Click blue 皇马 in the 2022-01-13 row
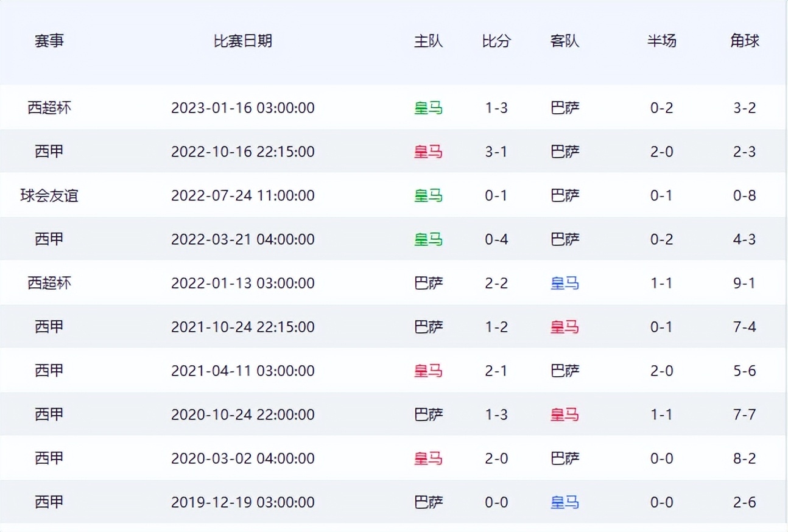 [565, 284]
